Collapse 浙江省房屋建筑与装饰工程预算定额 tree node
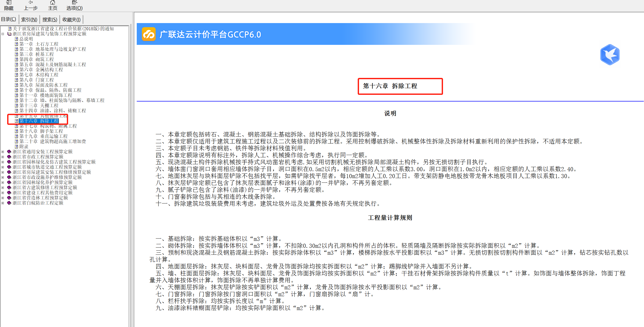Viewport: 644px width, 327px height. click(x=3, y=34)
